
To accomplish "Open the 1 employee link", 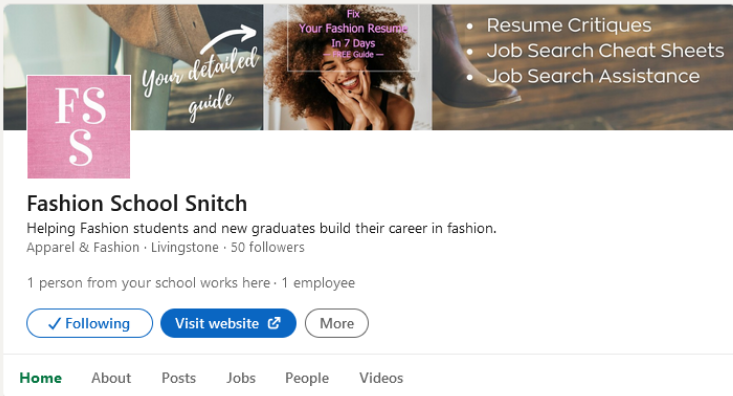I will (318, 283).
